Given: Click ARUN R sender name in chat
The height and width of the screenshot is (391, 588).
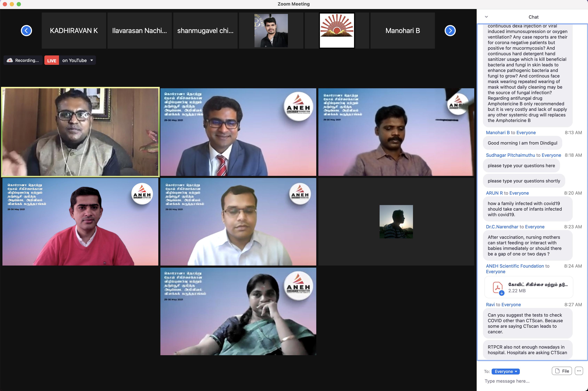Looking at the screenshot, I should pos(494,193).
